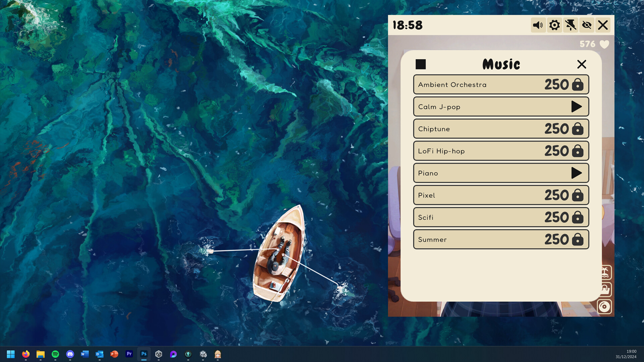
Task: Open the shopping bag icon in right sidebar
Action: click(x=605, y=289)
